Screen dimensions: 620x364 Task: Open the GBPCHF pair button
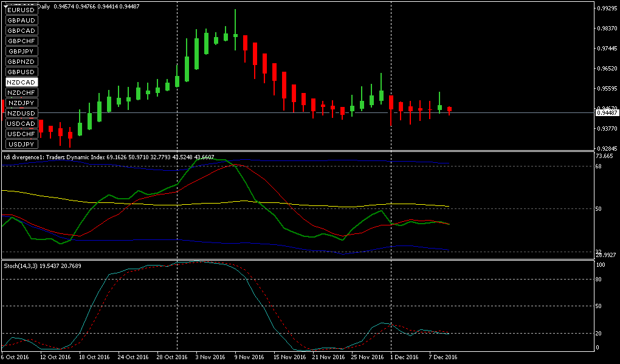22,41
